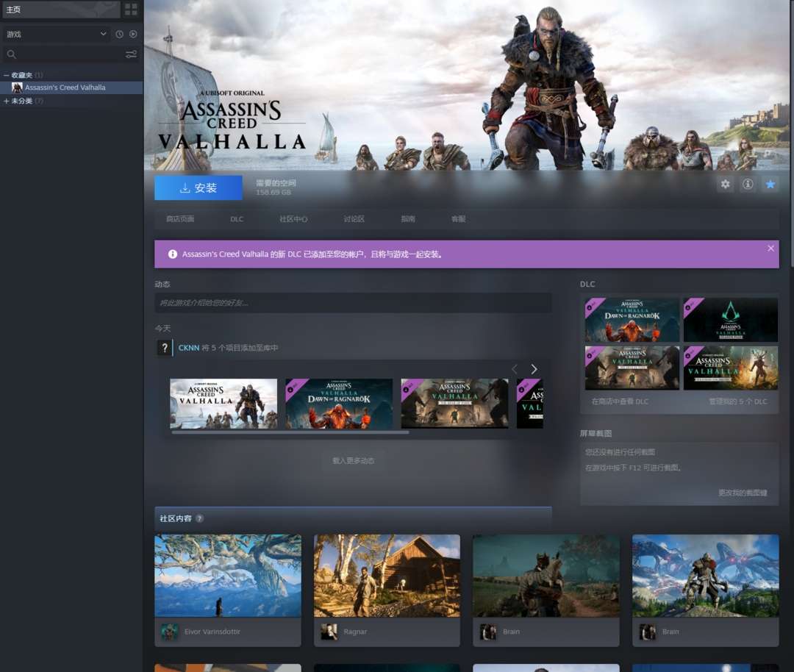
Task: Open the third activity thumbnail (Siege of Paris)
Action: tap(455, 404)
